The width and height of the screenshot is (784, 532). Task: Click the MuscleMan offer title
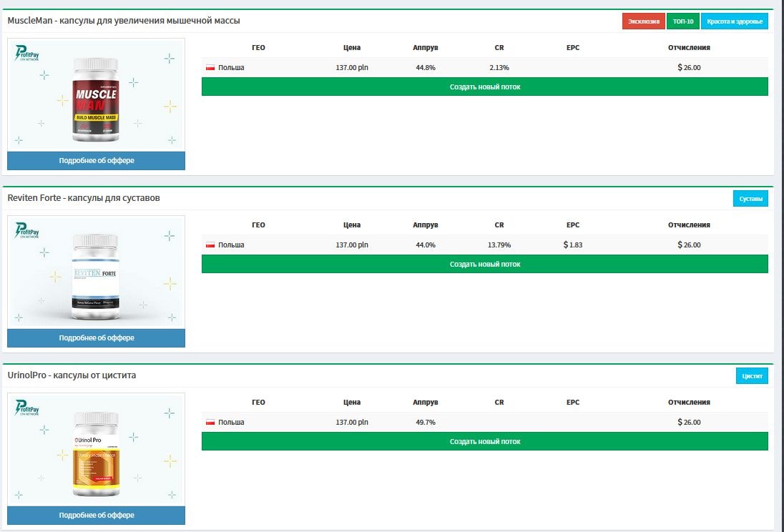click(124, 21)
